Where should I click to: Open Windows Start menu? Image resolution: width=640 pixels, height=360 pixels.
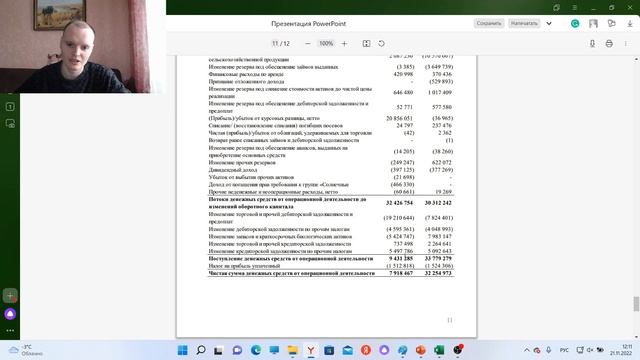tap(182, 350)
